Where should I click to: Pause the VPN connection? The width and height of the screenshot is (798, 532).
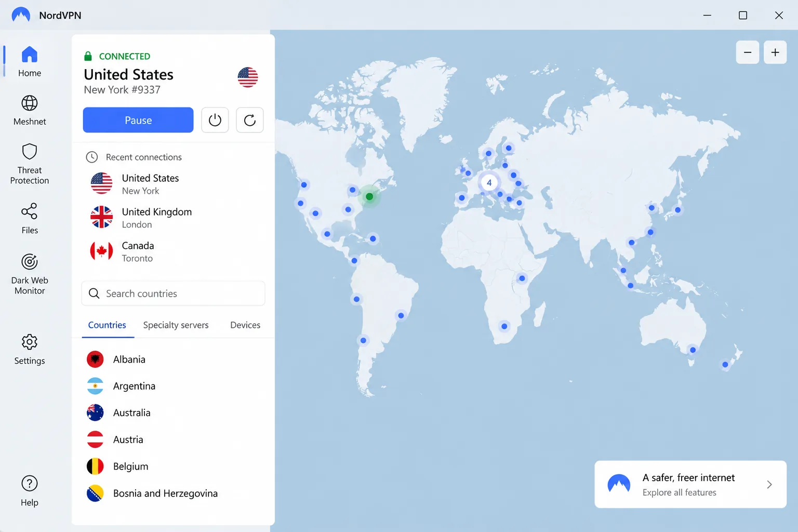(x=138, y=120)
